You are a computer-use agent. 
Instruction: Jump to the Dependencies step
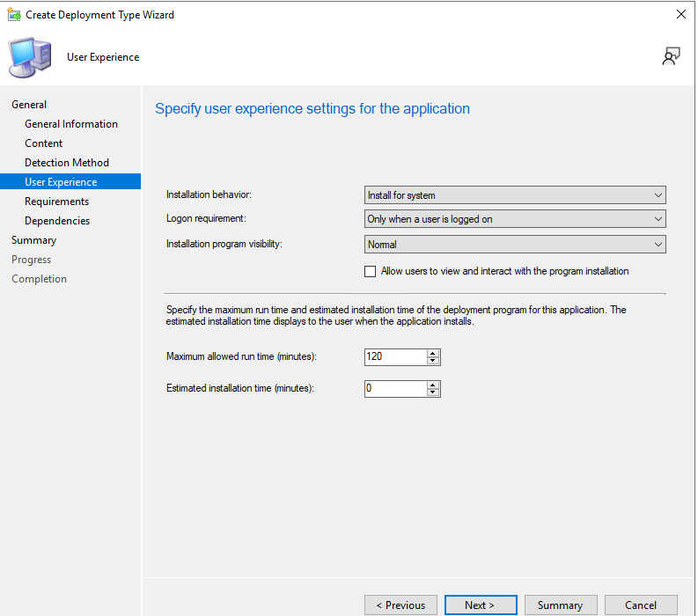pos(57,221)
